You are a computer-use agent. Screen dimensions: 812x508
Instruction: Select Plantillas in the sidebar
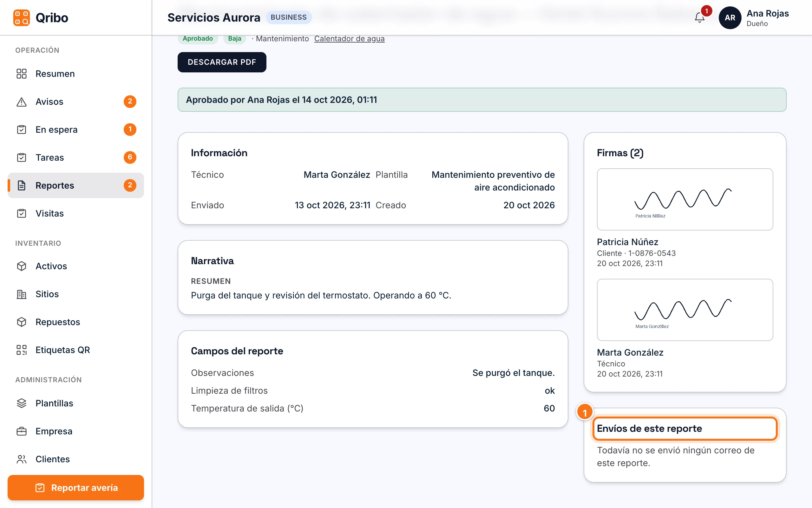76,403
